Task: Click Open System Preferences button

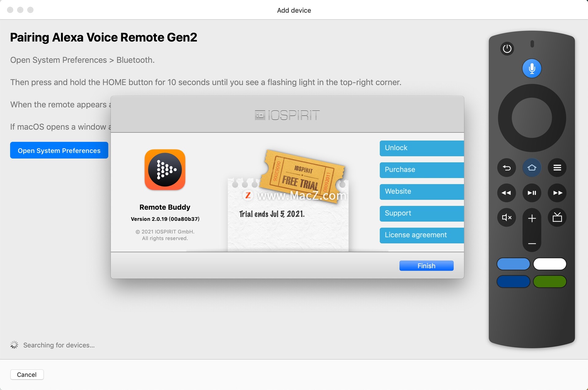Action: [x=59, y=150]
